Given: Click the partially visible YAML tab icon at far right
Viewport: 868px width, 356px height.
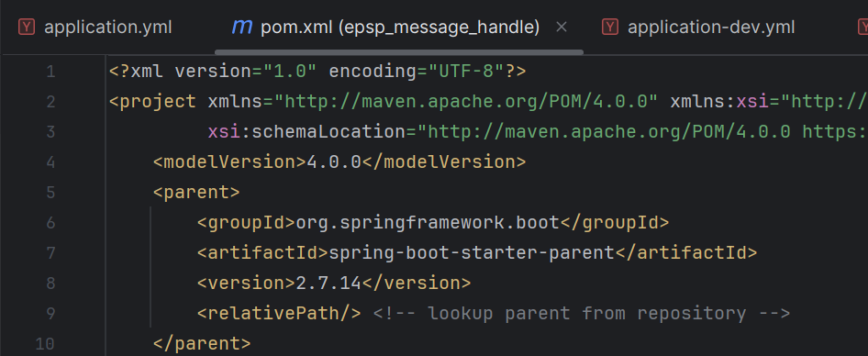Looking at the screenshot, I should [863, 28].
